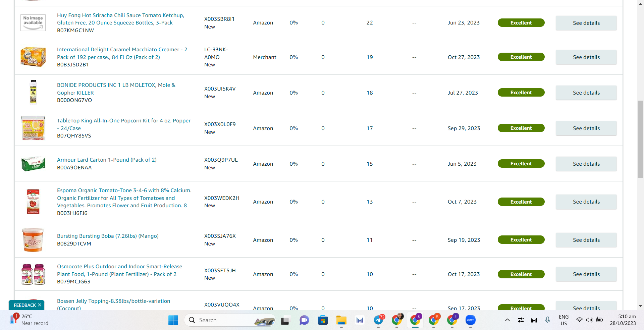Click the scrollbar down arrow

pos(640,306)
